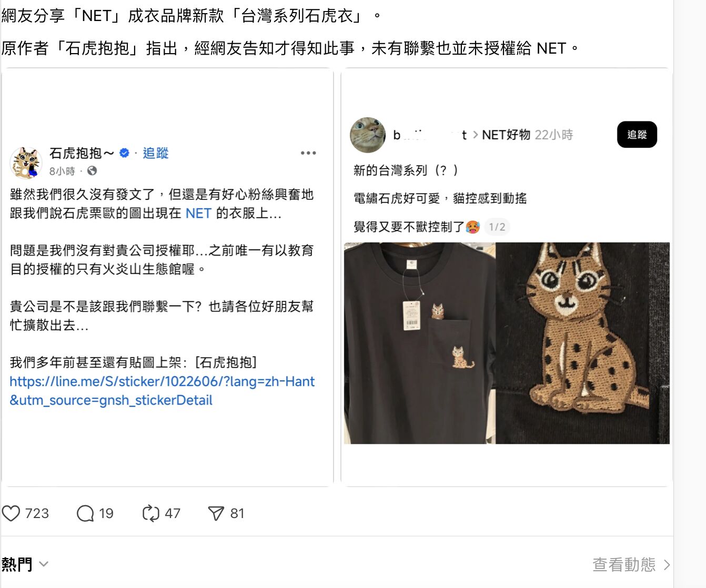Viewport: 706px width, 588px height.
Task: Like the post with heart icon
Action: click(x=11, y=513)
